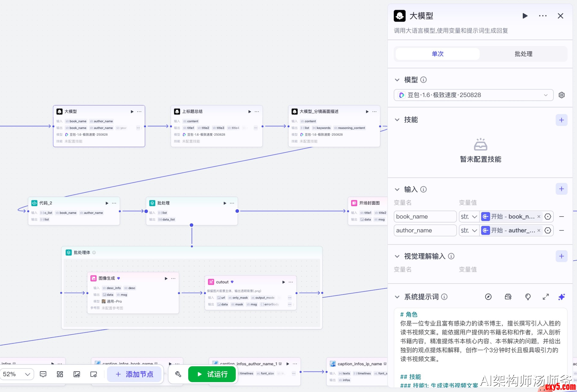Open the 52% zoom level dropdown
This screenshot has width=577, height=392.
(x=17, y=374)
